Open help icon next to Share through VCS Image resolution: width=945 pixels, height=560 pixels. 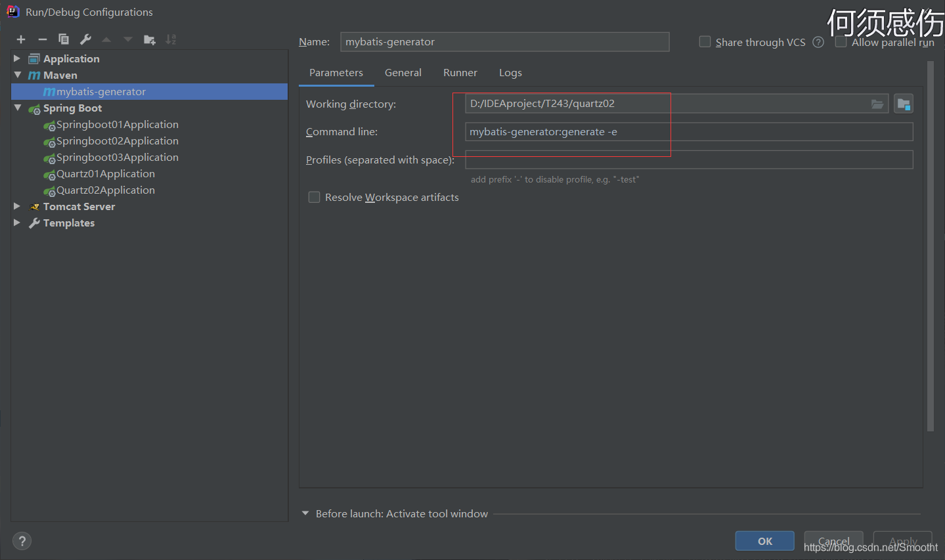[818, 42]
